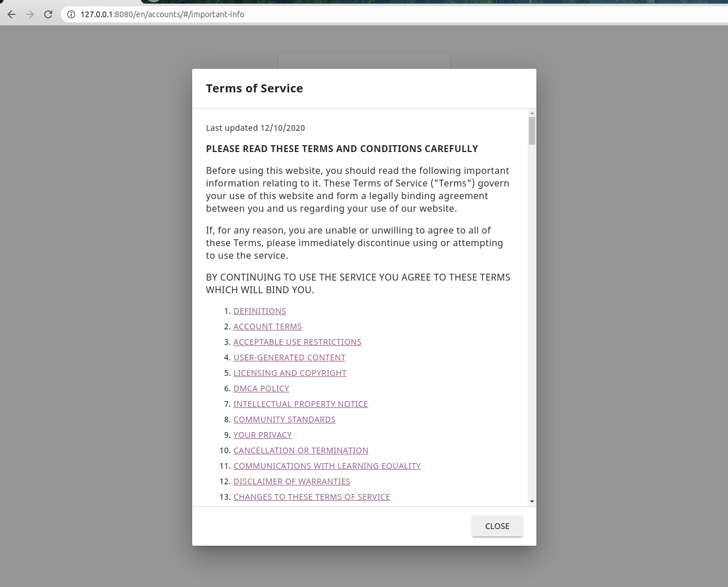Viewport: 728px width, 587px height.
Task: Click the browser back arrow
Action: click(11, 14)
